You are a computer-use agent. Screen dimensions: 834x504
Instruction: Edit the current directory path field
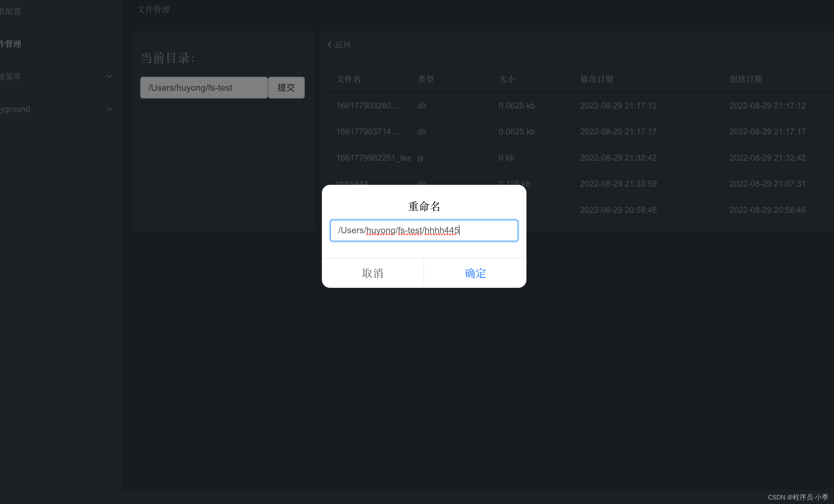[x=204, y=88]
